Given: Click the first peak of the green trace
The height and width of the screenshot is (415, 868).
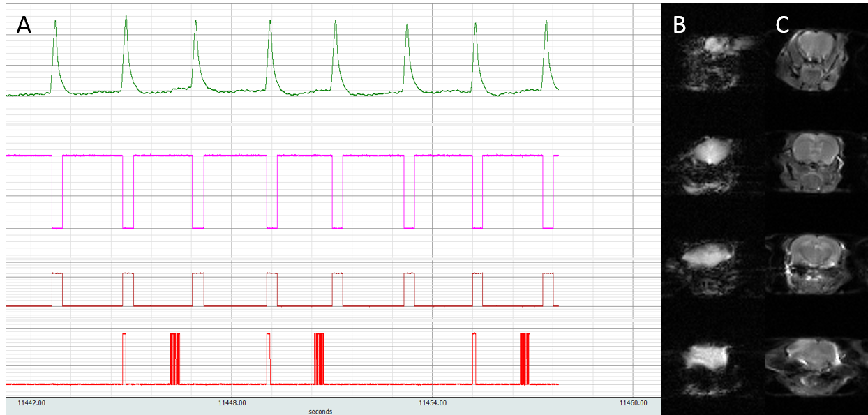Looking at the screenshot, I should pyautogui.click(x=55, y=22).
